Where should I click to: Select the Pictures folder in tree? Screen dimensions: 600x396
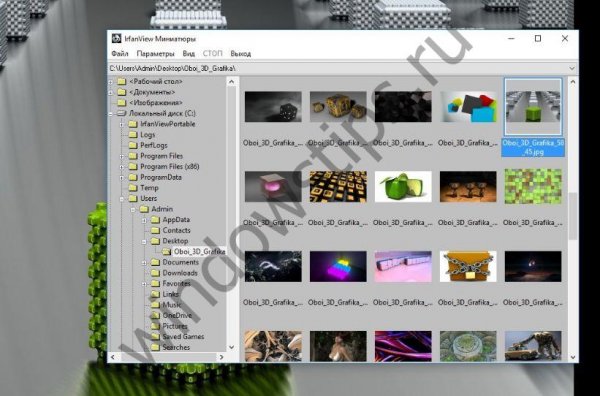pos(175,326)
